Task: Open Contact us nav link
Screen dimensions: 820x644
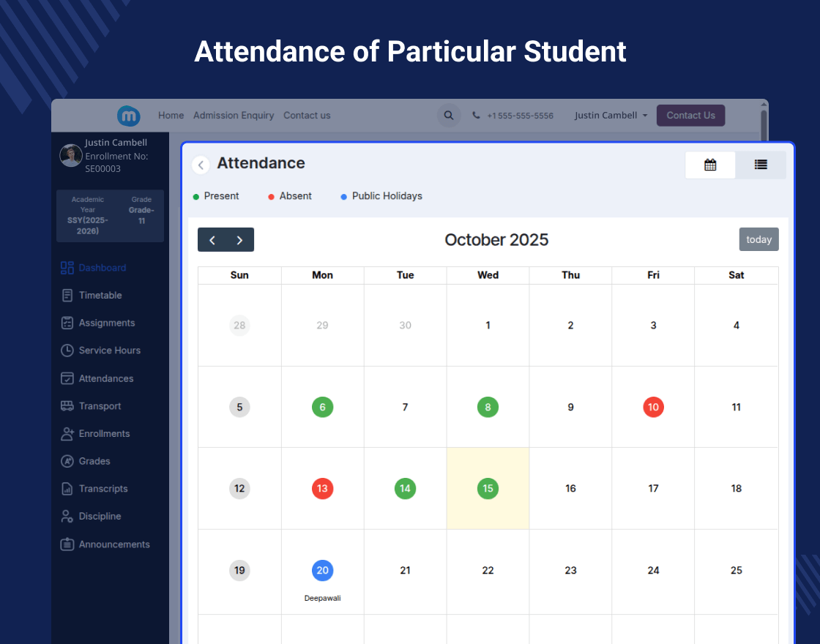Action: click(x=307, y=115)
